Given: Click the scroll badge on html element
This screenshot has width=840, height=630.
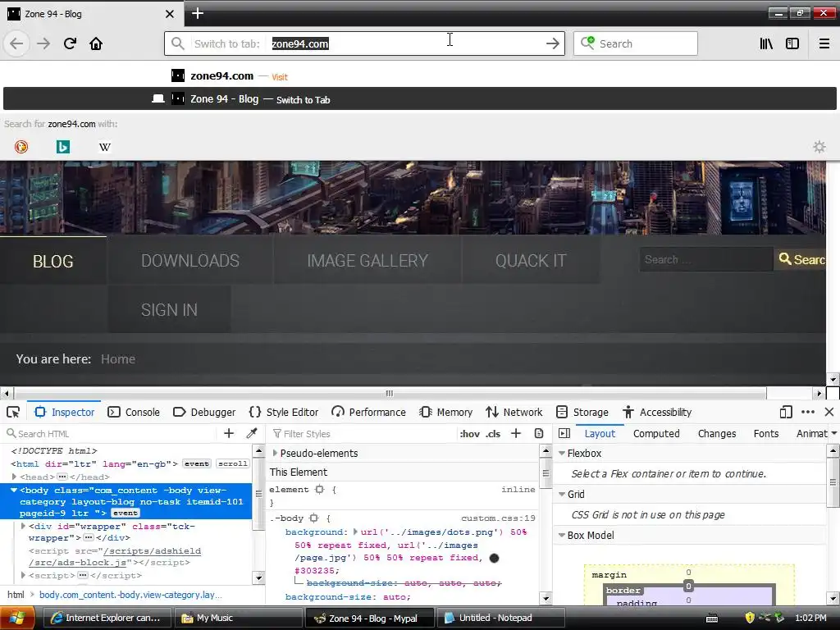Looking at the screenshot, I should (x=232, y=464).
